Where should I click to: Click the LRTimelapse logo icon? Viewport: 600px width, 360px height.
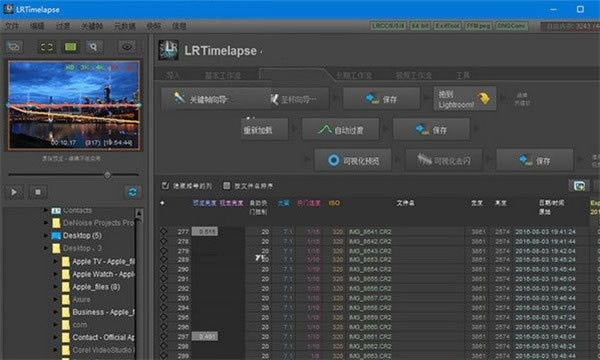coord(168,50)
